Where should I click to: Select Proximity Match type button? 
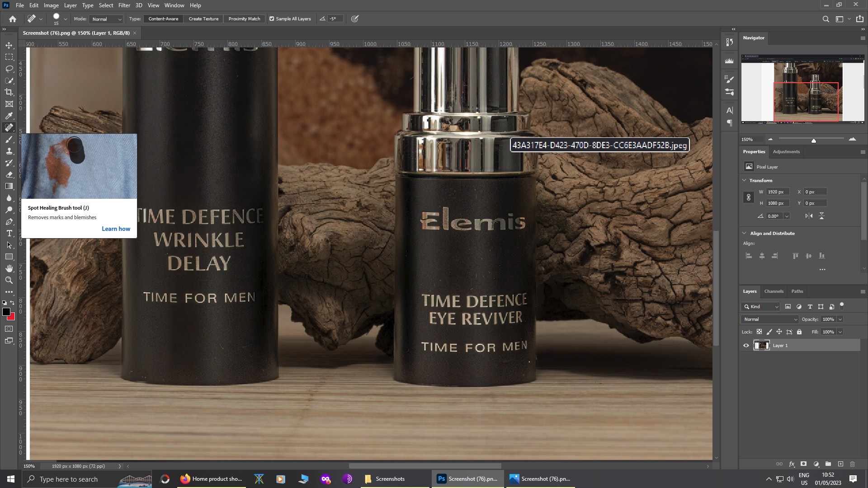click(244, 19)
